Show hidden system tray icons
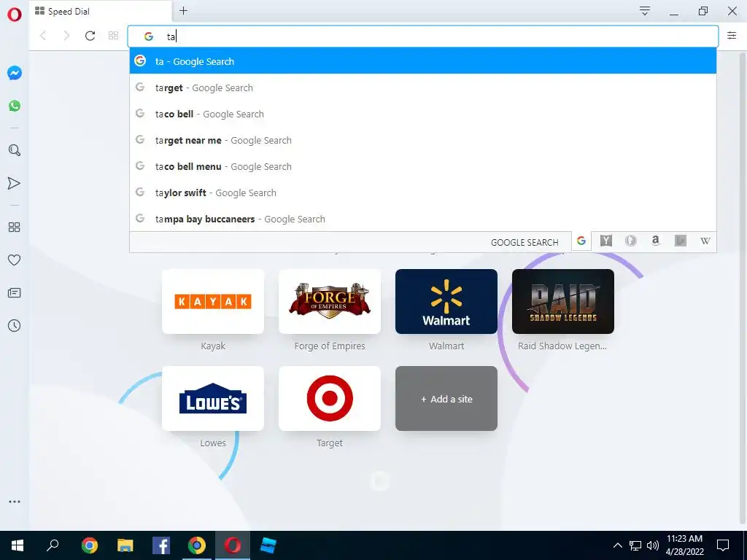Image resolution: width=747 pixels, height=560 pixels. point(617,545)
